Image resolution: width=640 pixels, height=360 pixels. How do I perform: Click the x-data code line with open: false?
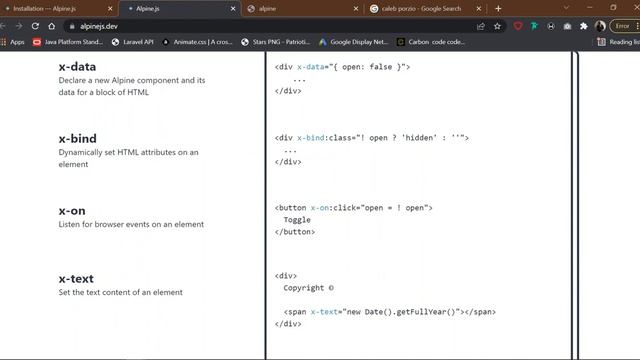click(x=342, y=67)
